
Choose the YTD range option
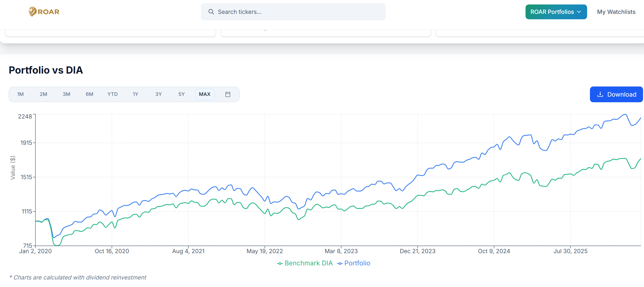112,94
